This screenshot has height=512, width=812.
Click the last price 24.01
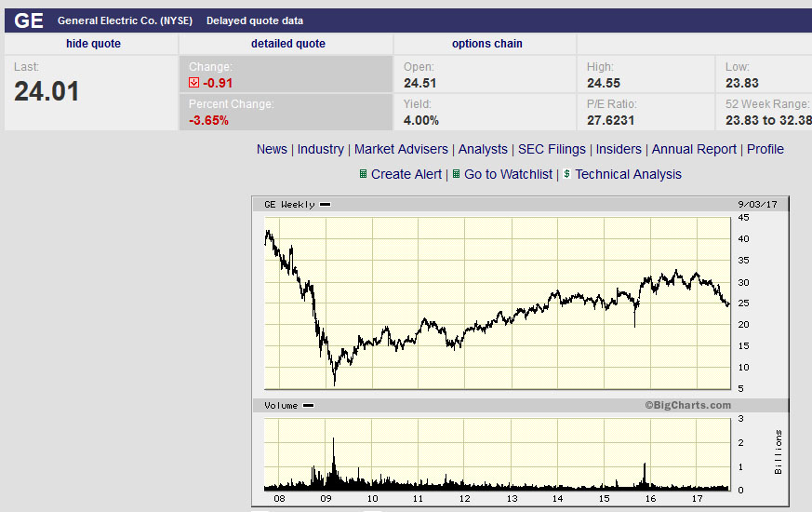click(x=47, y=92)
